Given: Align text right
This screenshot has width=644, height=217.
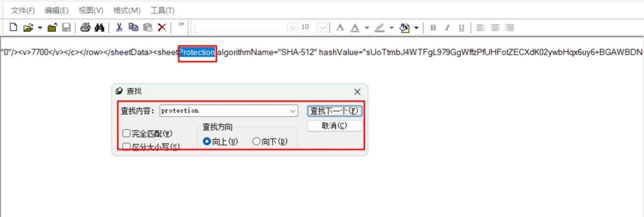Looking at the screenshot, I should [510, 28].
